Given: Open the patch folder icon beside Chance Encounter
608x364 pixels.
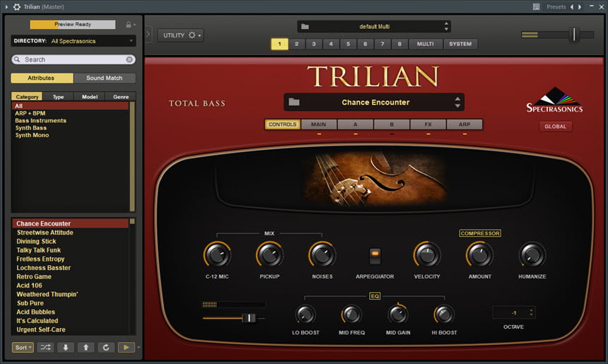Looking at the screenshot, I should pyautogui.click(x=294, y=102).
